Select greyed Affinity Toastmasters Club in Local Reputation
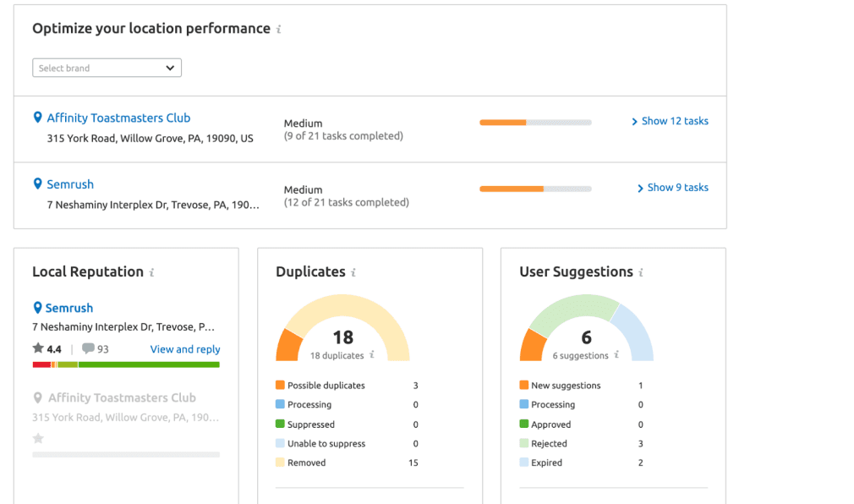Viewport: 854px width, 504px height. coord(122,397)
